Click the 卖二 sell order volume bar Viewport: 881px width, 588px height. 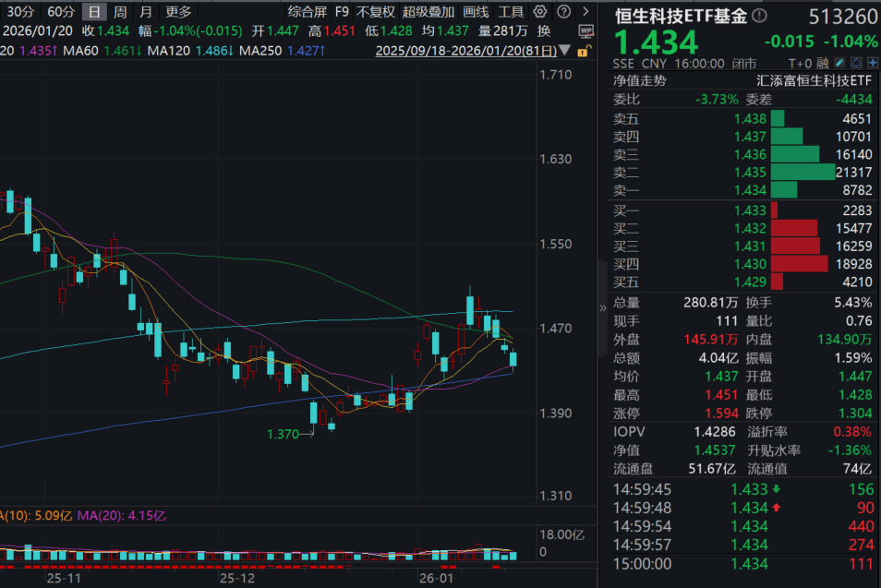[802, 172]
